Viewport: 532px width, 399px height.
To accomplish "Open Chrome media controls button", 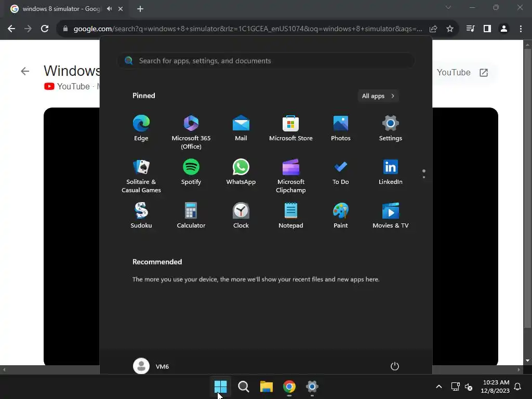I will point(470,29).
